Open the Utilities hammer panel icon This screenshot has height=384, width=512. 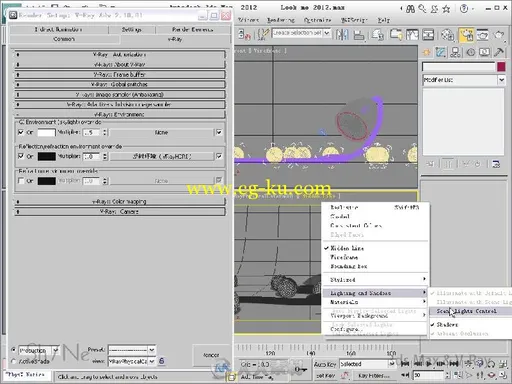499,52
